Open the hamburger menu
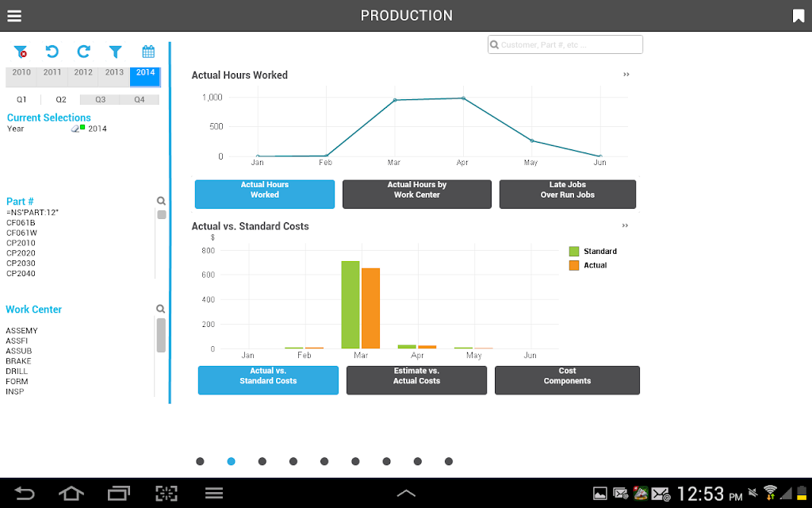This screenshot has width=812, height=508. coord(14,16)
